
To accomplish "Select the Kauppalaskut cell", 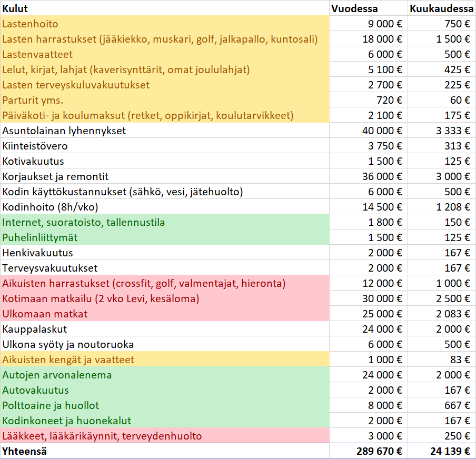I will (x=35, y=329).
